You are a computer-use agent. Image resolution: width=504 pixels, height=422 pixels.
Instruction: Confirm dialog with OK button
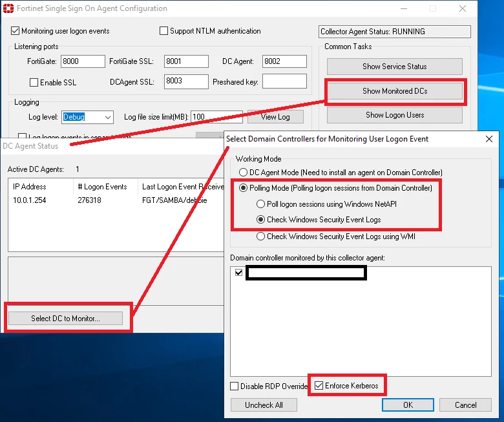[x=408, y=405]
